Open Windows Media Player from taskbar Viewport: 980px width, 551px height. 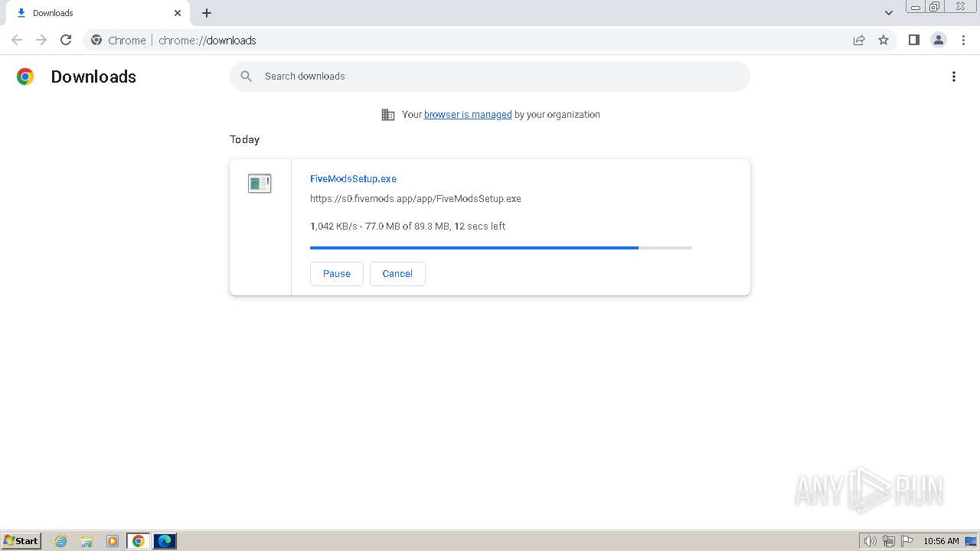[113, 541]
